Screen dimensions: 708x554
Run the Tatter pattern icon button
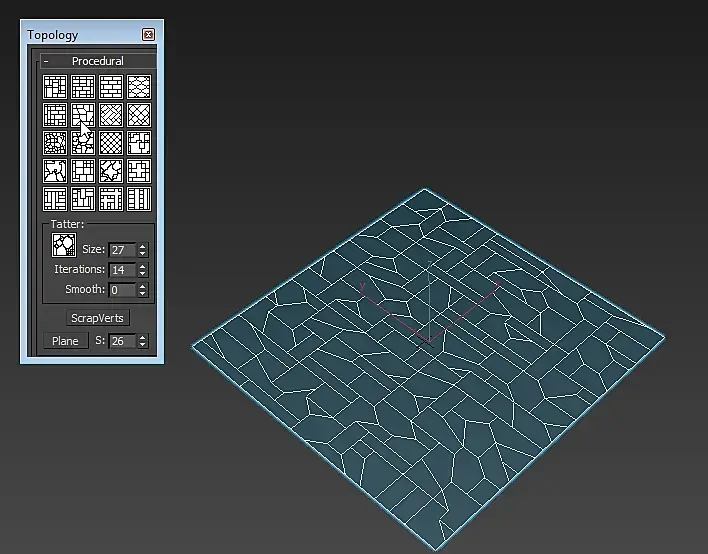(64, 245)
